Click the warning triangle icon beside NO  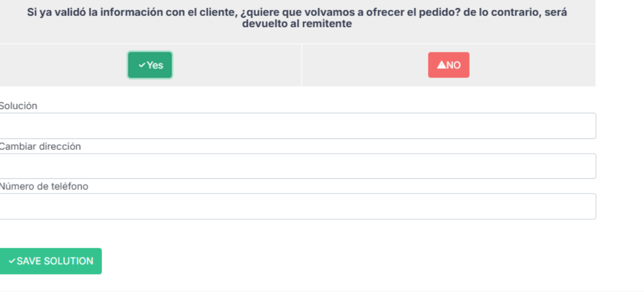[441, 65]
